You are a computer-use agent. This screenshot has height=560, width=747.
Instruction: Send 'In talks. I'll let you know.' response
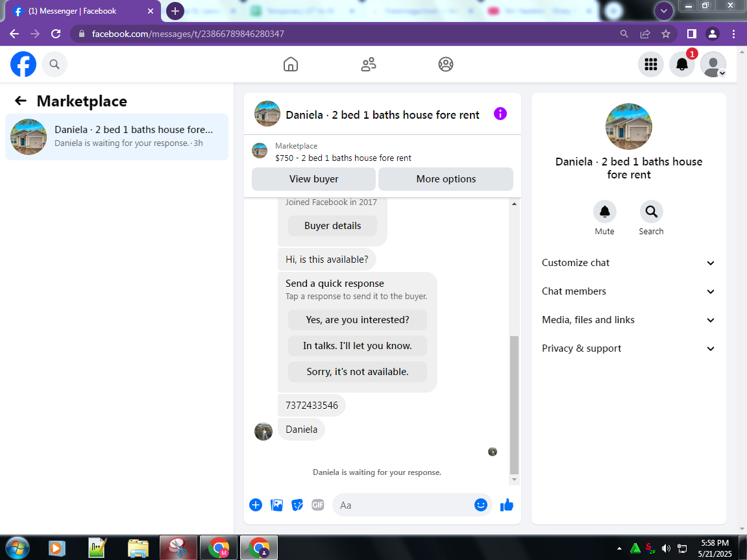[358, 346]
